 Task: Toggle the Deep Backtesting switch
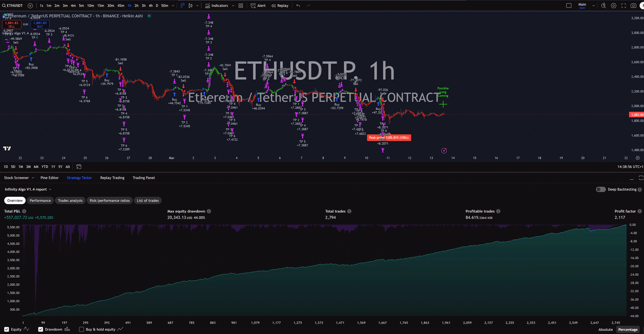[601, 189]
